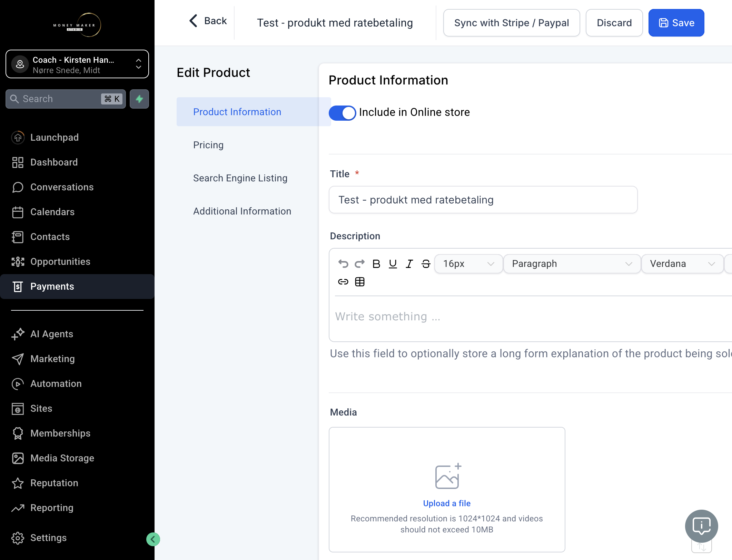Click the image upload icon in Media
732x560 pixels.
point(448,476)
